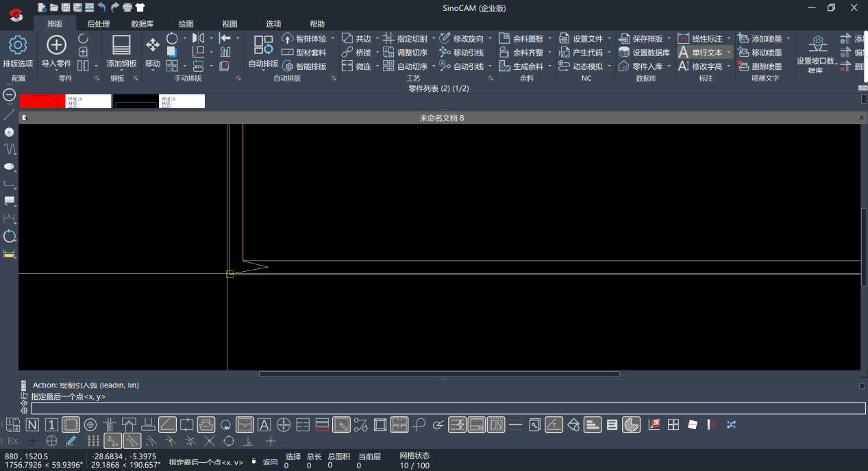Select red part thumbnail in parts list
This screenshot has width=868, height=471.
pyautogui.click(x=42, y=101)
